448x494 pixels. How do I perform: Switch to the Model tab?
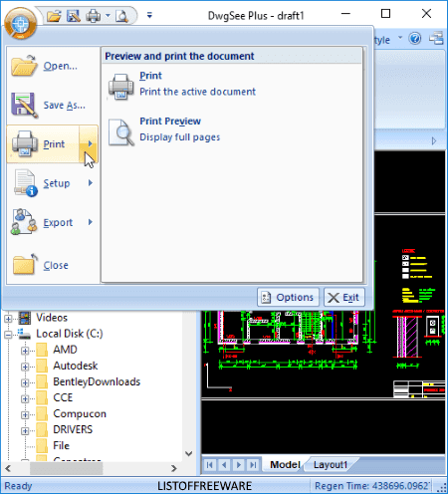click(285, 465)
